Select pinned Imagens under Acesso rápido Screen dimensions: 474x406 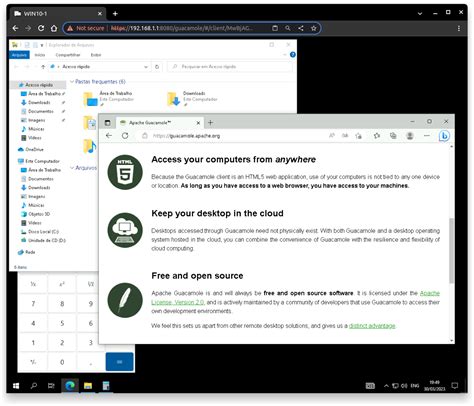pos(36,120)
